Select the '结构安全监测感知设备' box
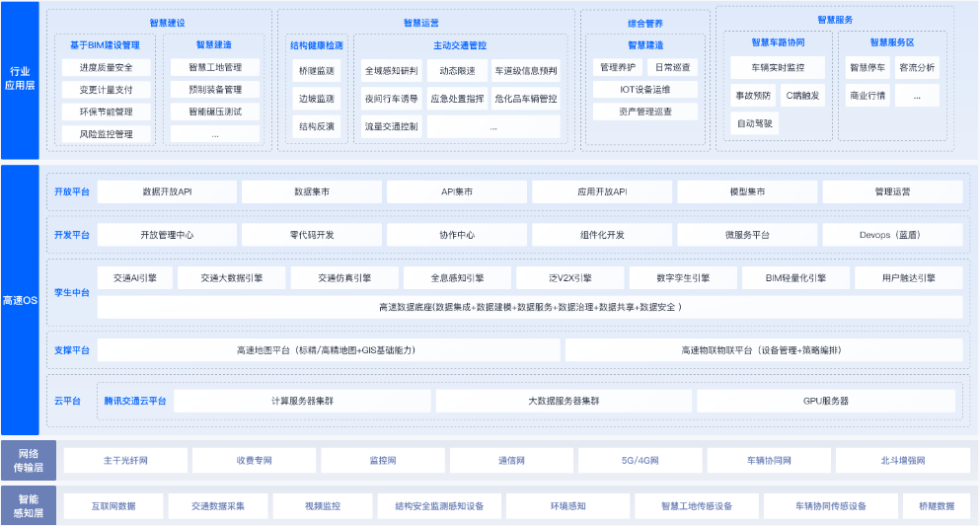The width and height of the screenshot is (980, 526). [x=439, y=506]
